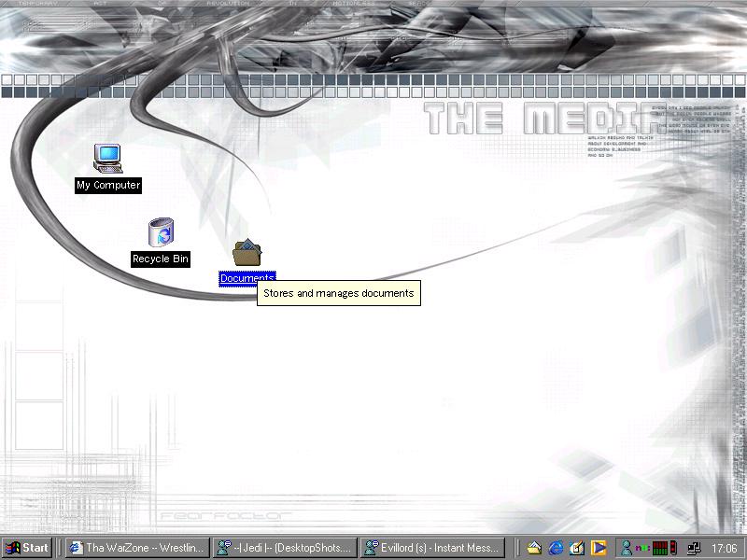This screenshot has width=747, height=560.
Task: Switch to the Jedi DesktopShots taskbar window
Action: [285, 548]
